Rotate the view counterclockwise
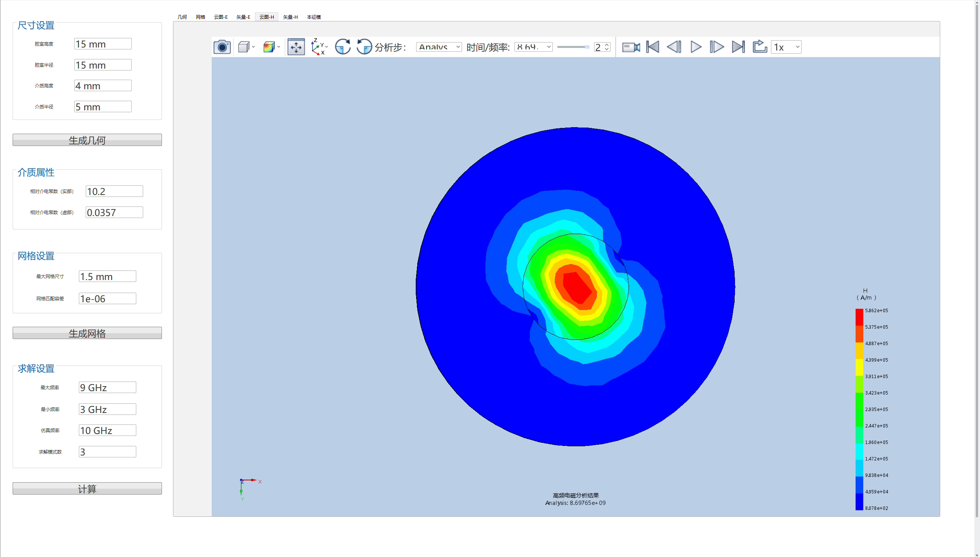980x557 pixels. pos(364,47)
